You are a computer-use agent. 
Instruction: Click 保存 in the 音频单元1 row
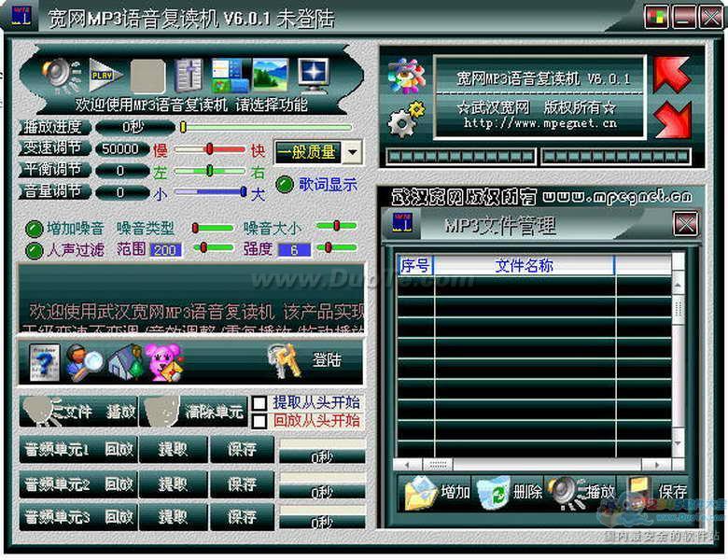[x=242, y=449]
